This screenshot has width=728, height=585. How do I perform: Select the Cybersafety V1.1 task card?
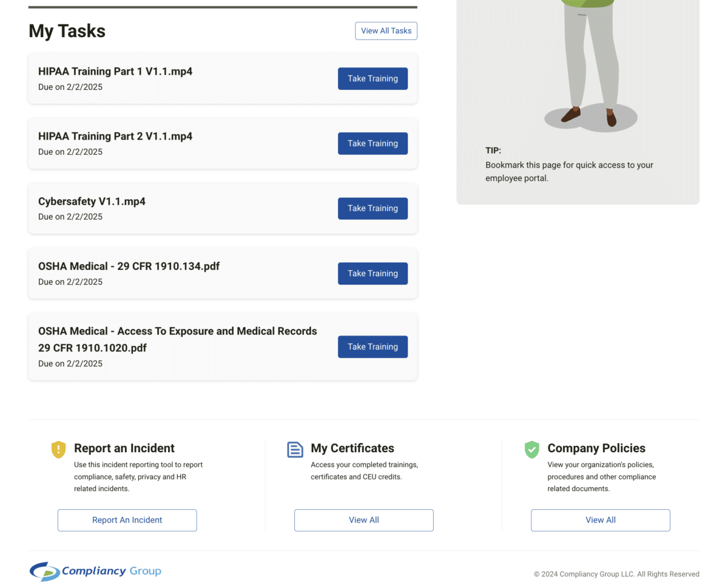coord(182,208)
